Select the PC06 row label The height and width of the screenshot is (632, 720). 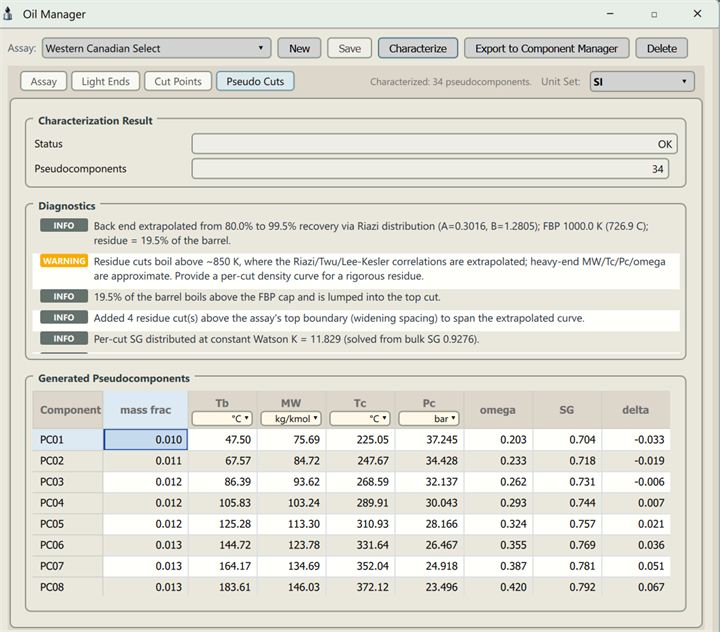pos(68,545)
